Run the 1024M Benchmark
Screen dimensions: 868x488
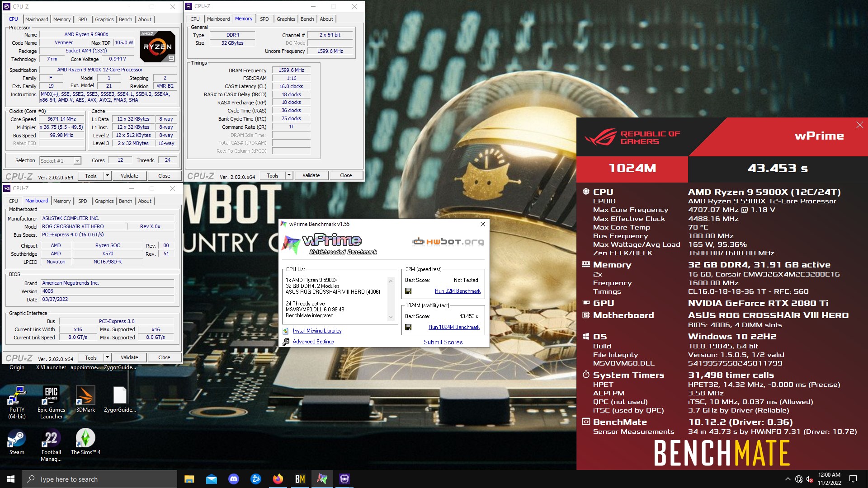(454, 328)
